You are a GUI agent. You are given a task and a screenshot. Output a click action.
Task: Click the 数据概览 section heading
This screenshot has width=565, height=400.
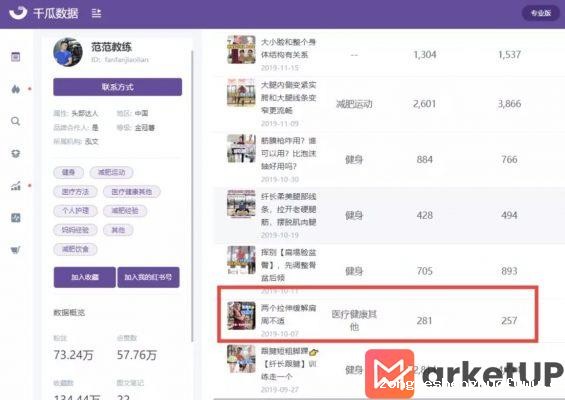[69, 312]
